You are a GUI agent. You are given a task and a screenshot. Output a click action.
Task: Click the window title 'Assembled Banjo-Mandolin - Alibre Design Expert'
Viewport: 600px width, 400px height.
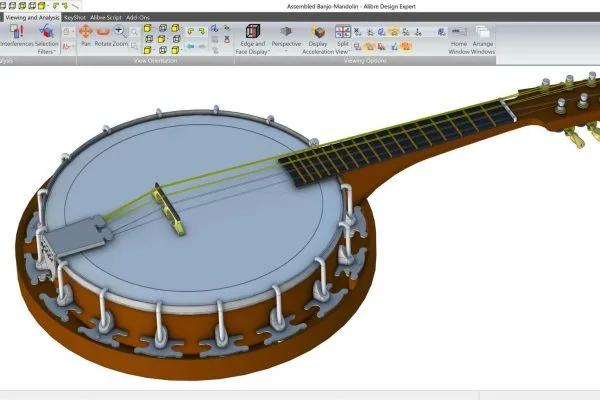point(351,7)
